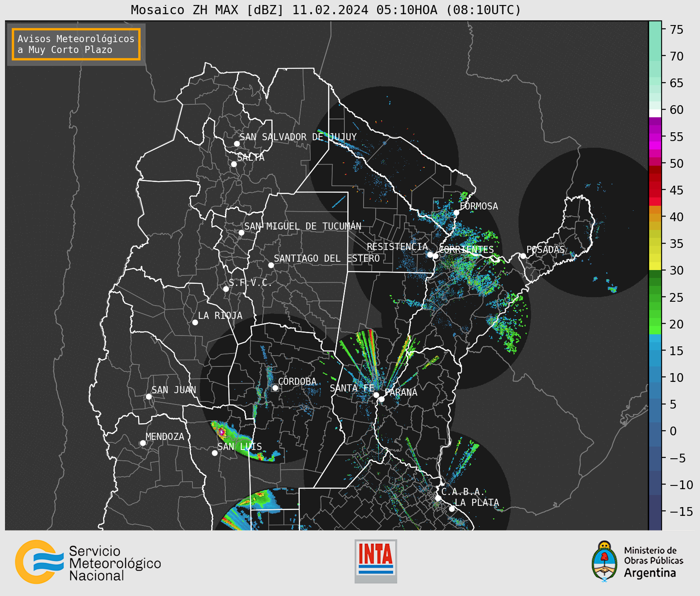Select the Salta city marker dot
This screenshot has width=700, height=596.
(x=234, y=164)
